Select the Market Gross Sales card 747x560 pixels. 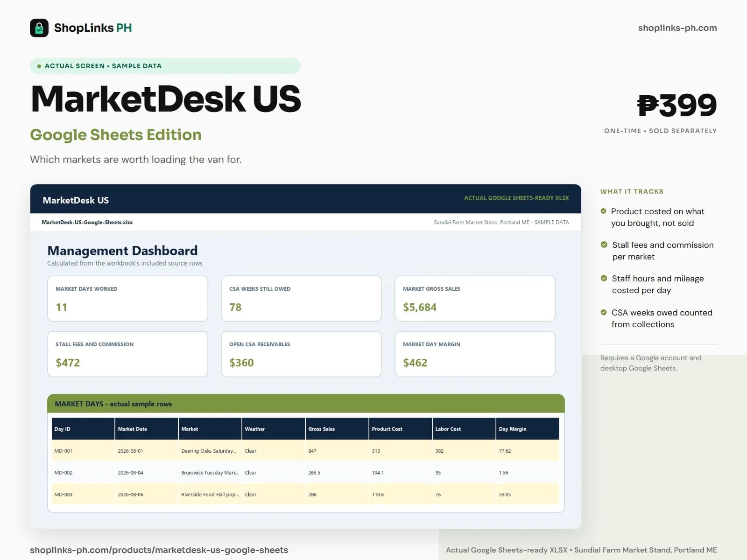point(475,299)
